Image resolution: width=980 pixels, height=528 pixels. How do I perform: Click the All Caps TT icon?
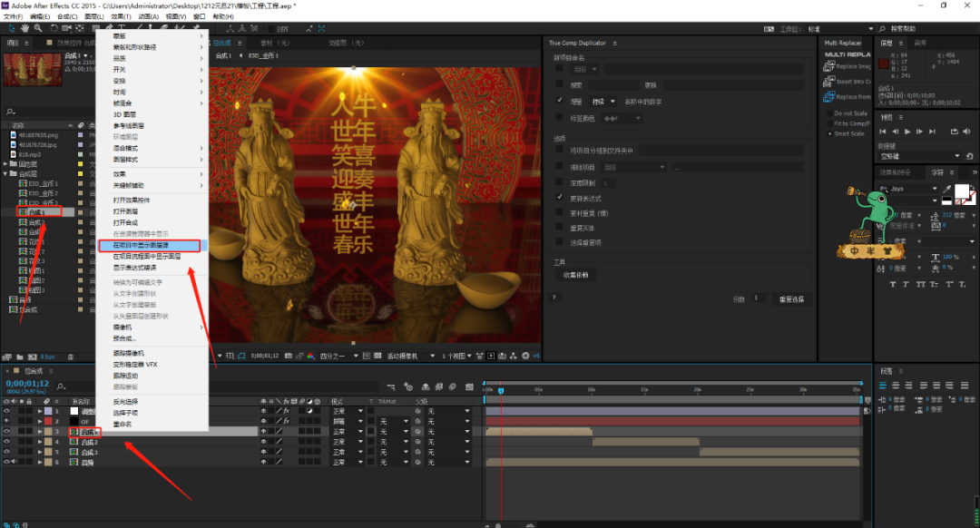(921, 284)
